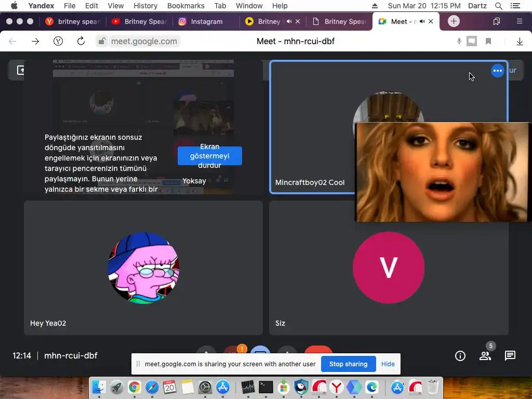Click Stop sharing button

(x=348, y=364)
